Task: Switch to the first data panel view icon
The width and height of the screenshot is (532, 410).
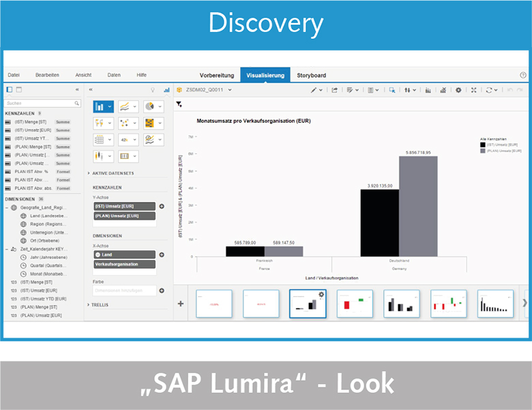Action: (x=10, y=89)
